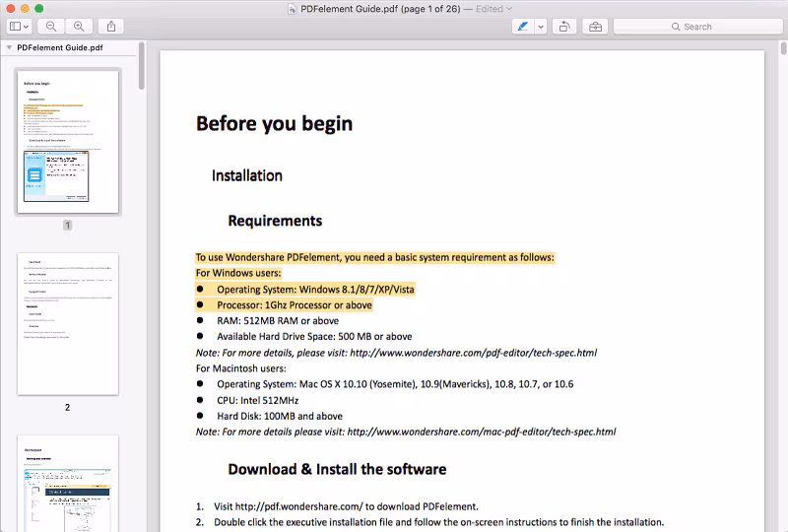The height and width of the screenshot is (532, 788).
Task: Click the 'Before you begin' heading
Action: tap(275, 124)
